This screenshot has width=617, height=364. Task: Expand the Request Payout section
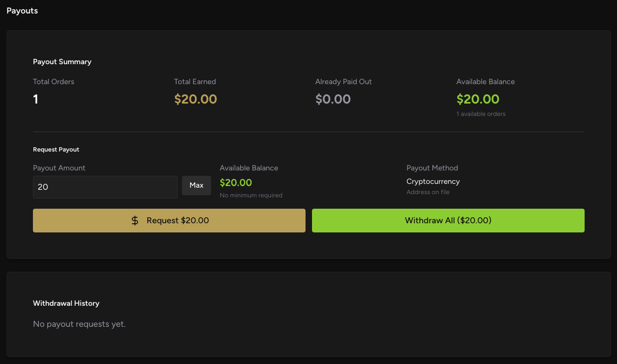56,149
